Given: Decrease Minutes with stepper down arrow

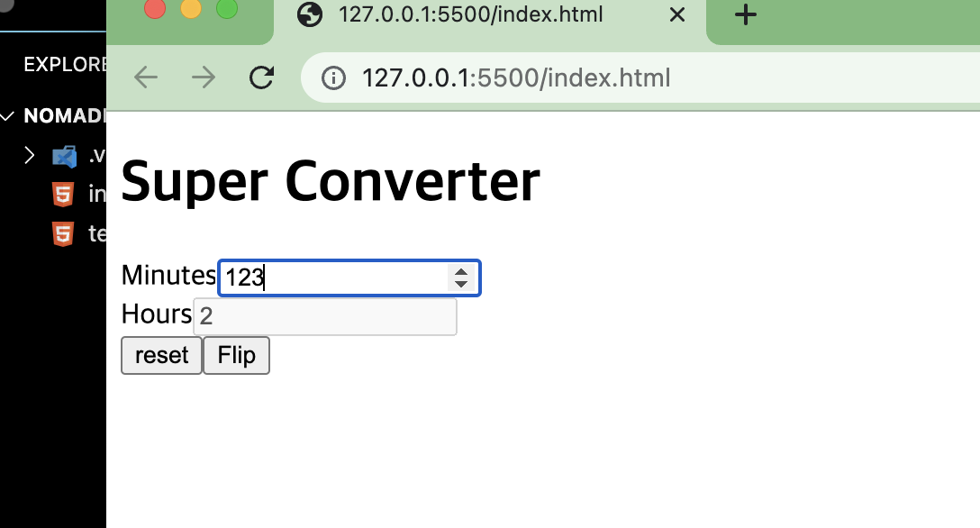Looking at the screenshot, I should [x=461, y=284].
